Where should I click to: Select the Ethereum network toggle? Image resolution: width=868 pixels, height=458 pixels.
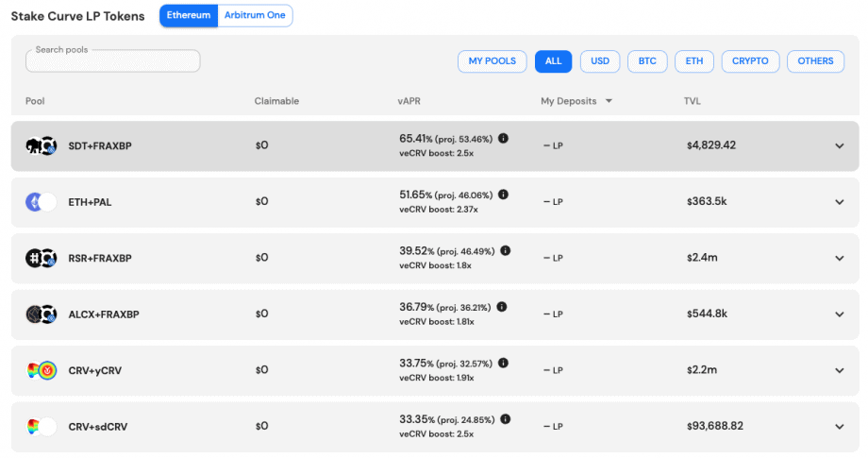click(189, 15)
